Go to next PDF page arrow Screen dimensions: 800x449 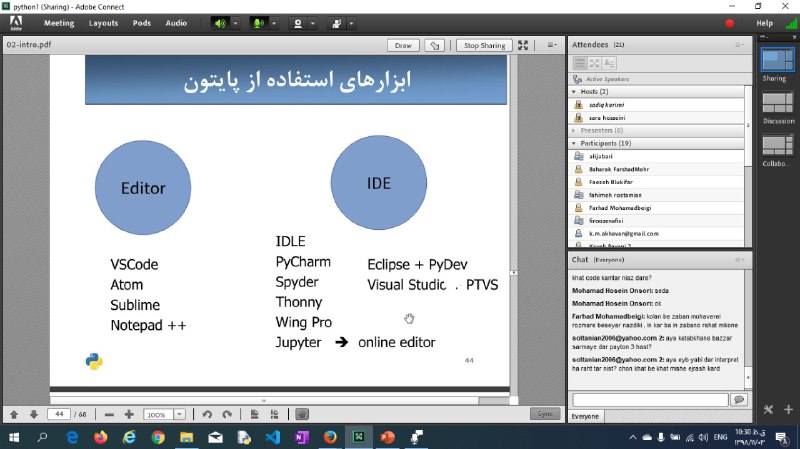[x=34, y=414]
